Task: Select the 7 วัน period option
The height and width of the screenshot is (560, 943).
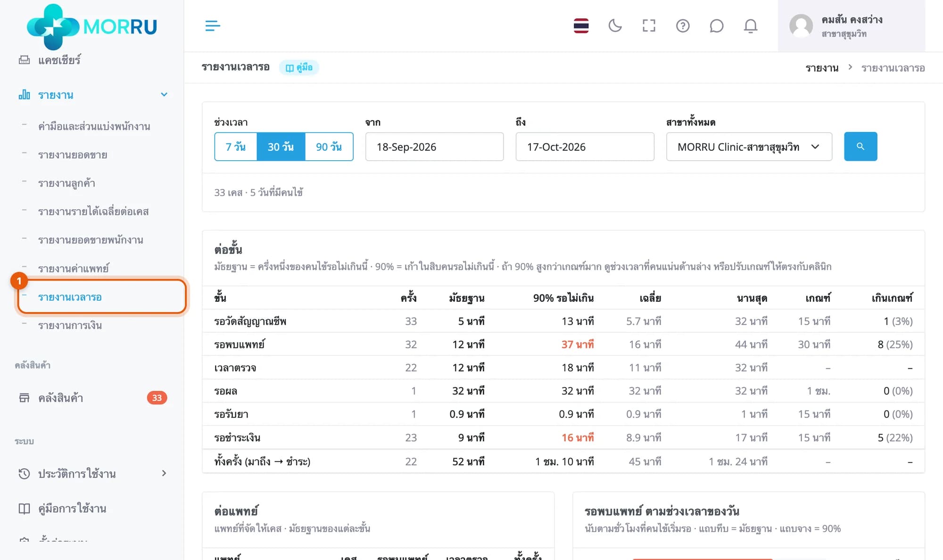Action: point(236,147)
